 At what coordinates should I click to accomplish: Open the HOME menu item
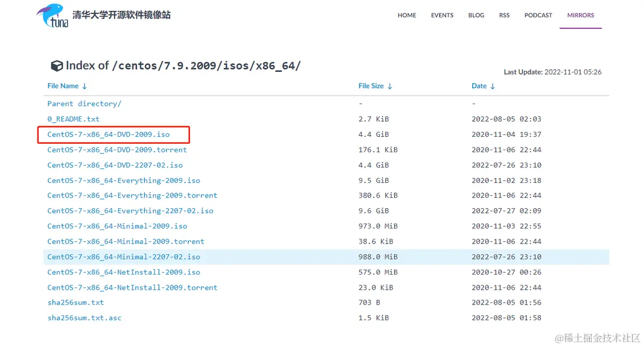[x=407, y=16]
